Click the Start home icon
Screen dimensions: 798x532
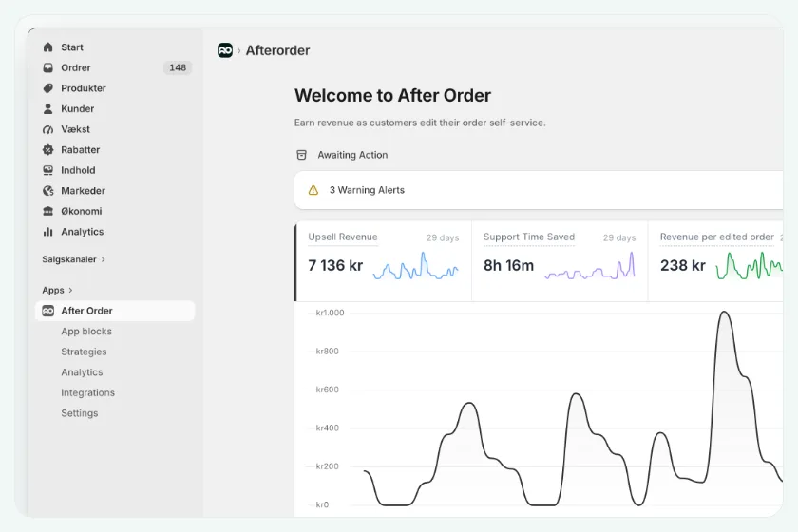click(47, 47)
